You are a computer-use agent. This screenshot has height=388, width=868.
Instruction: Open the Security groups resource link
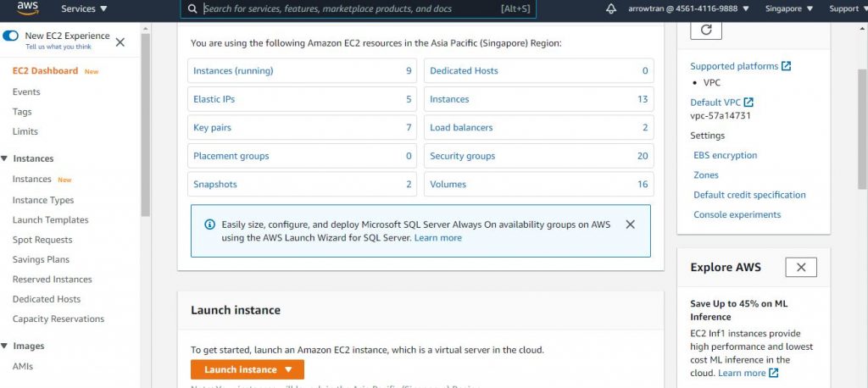[x=462, y=156]
